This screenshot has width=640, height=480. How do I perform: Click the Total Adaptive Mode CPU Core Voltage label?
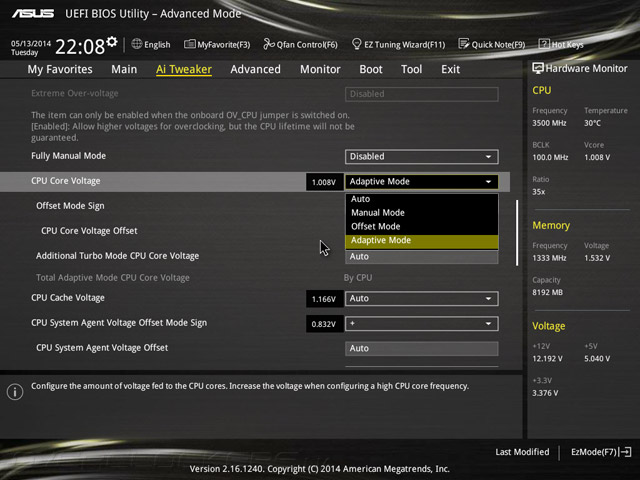[113, 278]
